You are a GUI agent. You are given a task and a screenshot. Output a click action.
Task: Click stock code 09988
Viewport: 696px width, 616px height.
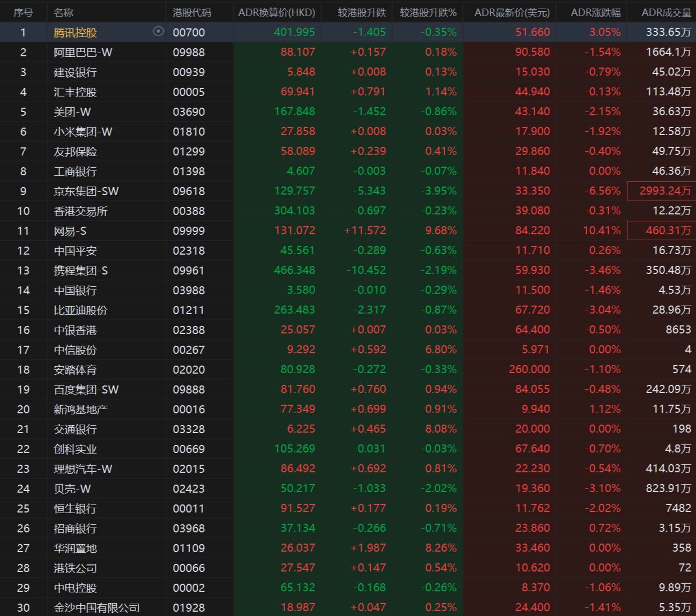tap(189, 53)
